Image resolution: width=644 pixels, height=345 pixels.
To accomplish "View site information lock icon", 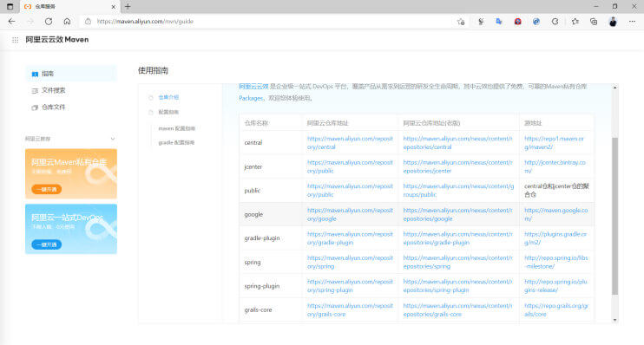I will click(88, 22).
